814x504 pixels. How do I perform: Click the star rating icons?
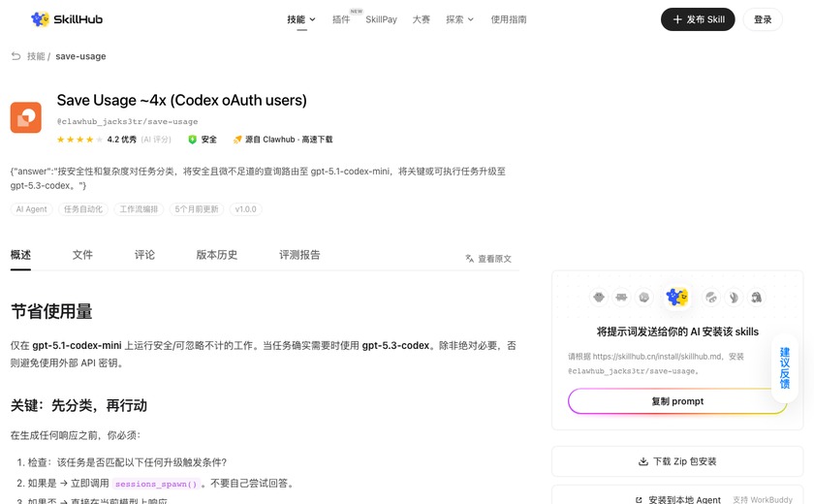[79, 140]
